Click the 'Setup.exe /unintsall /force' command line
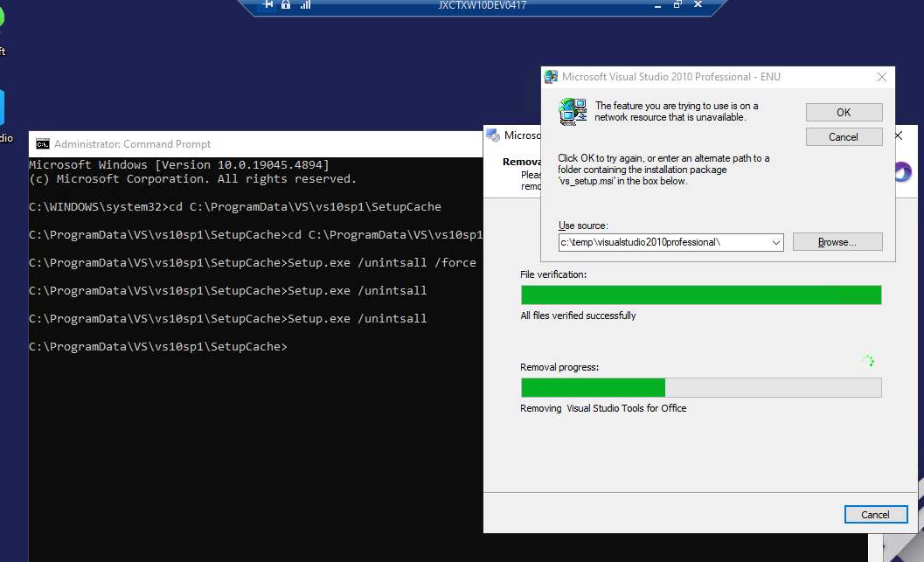This screenshot has height=562, width=924. [253, 263]
